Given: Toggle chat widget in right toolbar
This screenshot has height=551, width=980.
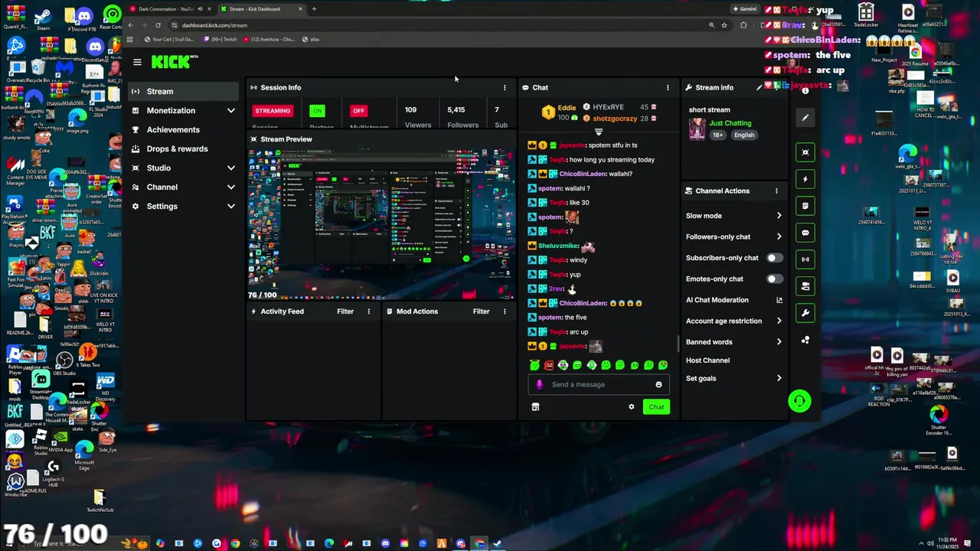Looking at the screenshot, I should tap(805, 233).
